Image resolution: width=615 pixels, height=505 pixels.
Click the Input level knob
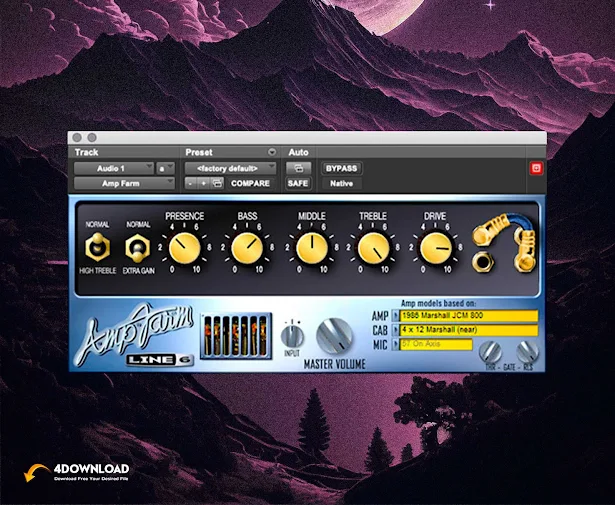coord(292,337)
